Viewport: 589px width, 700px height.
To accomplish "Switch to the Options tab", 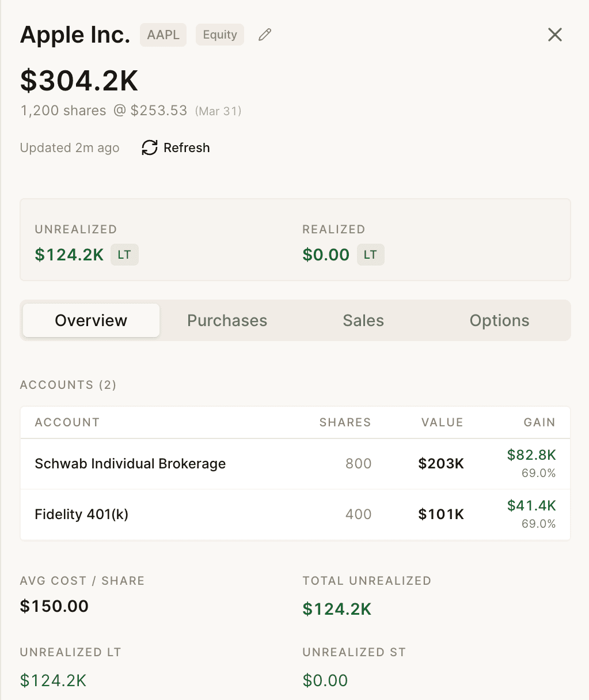I will pyautogui.click(x=499, y=320).
